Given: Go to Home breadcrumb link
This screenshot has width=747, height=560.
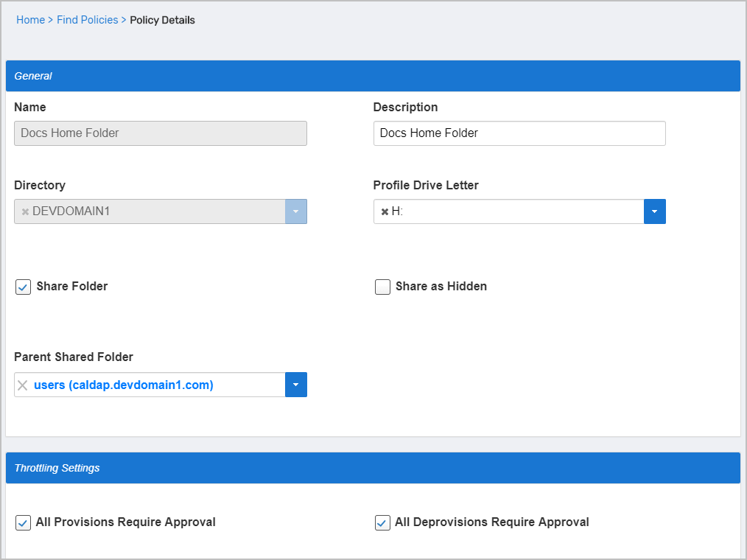Looking at the screenshot, I should pyautogui.click(x=30, y=20).
